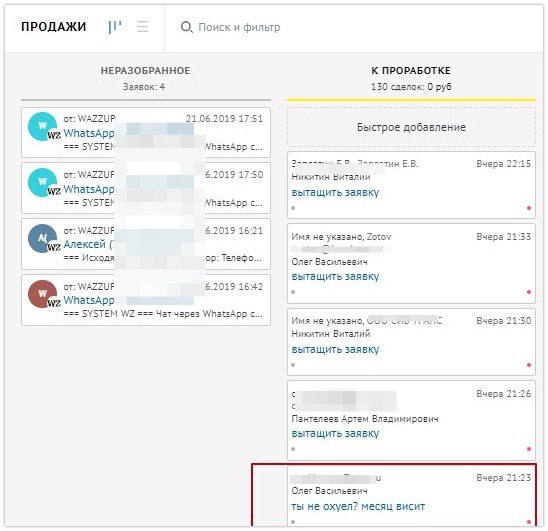Click Никитин Виталий on 22:15 card
The image size is (548, 531).
click(331, 177)
